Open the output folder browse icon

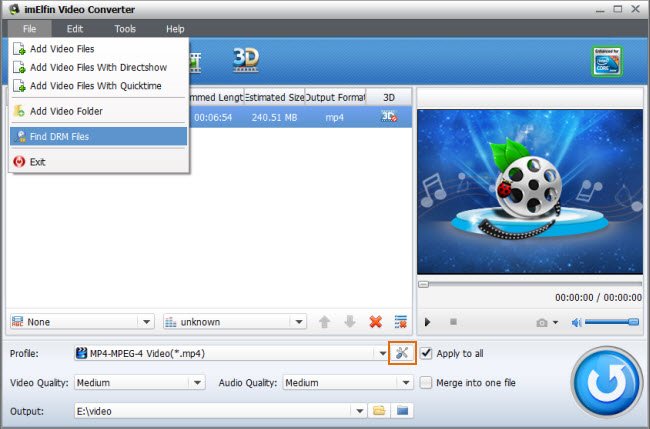tap(379, 411)
